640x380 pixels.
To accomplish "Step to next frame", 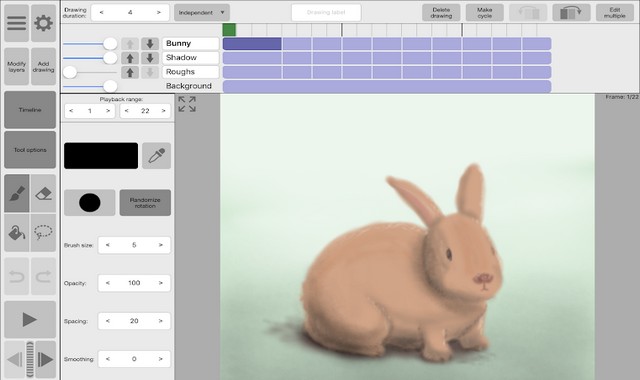I will (45, 360).
